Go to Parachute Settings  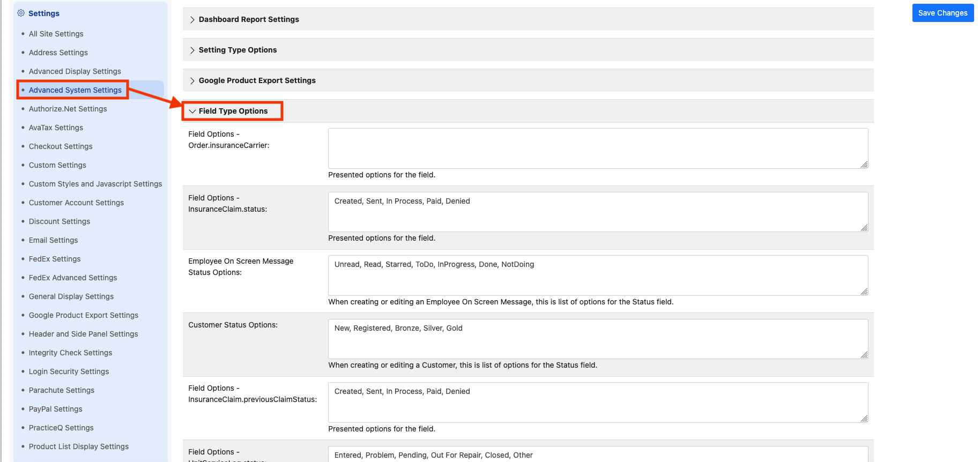62,390
